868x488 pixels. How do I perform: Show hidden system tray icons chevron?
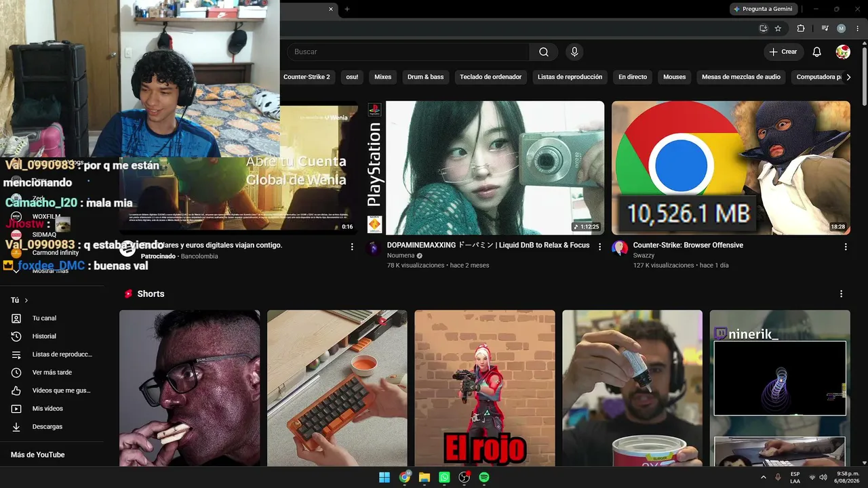point(764,477)
